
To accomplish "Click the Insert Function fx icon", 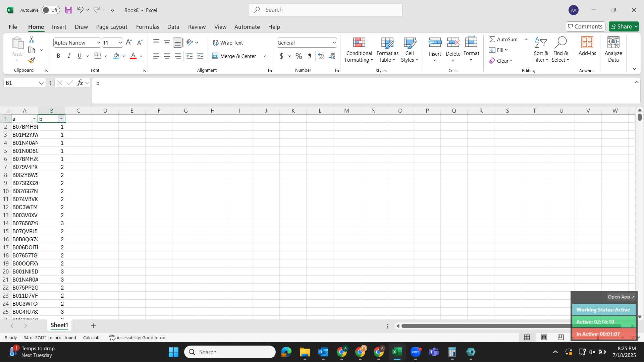I will pyautogui.click(x=80, y=83).
